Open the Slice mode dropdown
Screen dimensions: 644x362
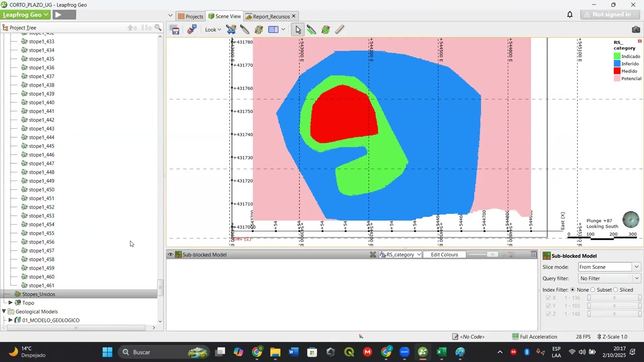pyautogui.click(x=609, y=267)
